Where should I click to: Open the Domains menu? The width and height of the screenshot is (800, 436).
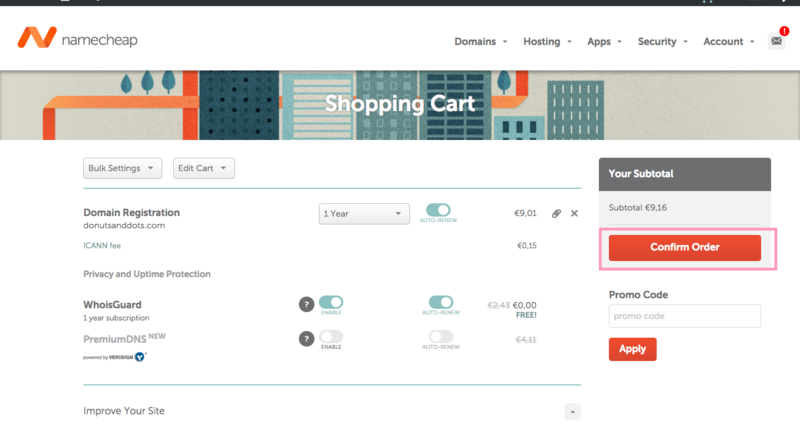[481, 41]
